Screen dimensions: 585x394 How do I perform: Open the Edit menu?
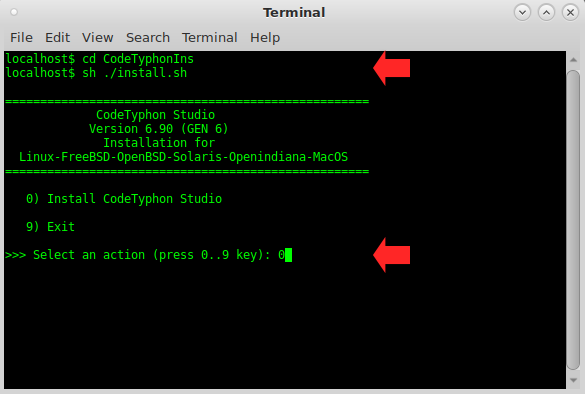pos(57,38)
